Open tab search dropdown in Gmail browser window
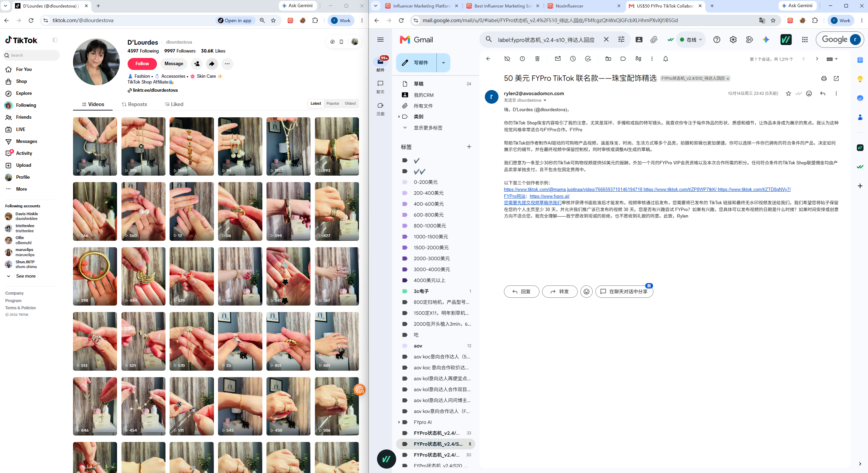Viewport: 868px width, 473px height. pos(376,6)
